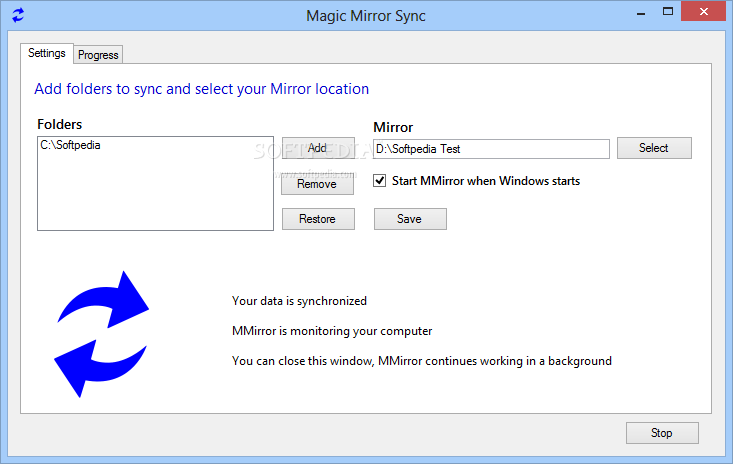Click the Mirror label

(x=393, y=128)
